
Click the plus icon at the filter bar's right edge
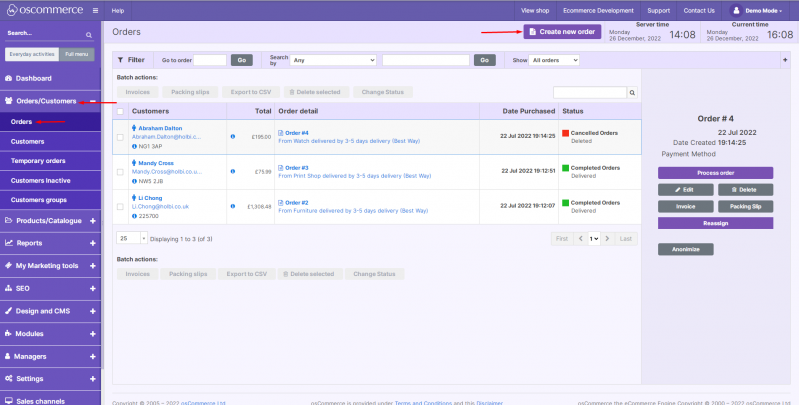coord(784,60)
